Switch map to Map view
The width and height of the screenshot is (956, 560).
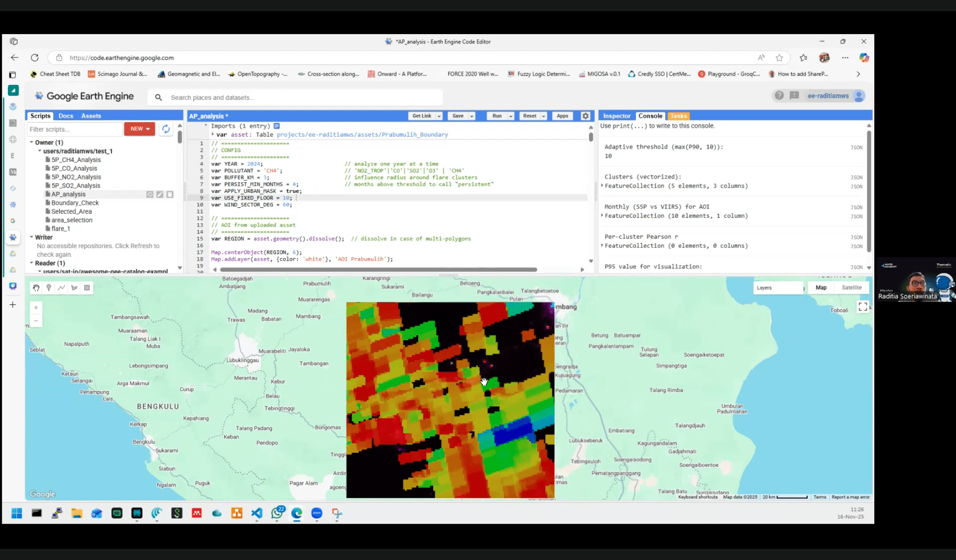[x=821, y=287]
